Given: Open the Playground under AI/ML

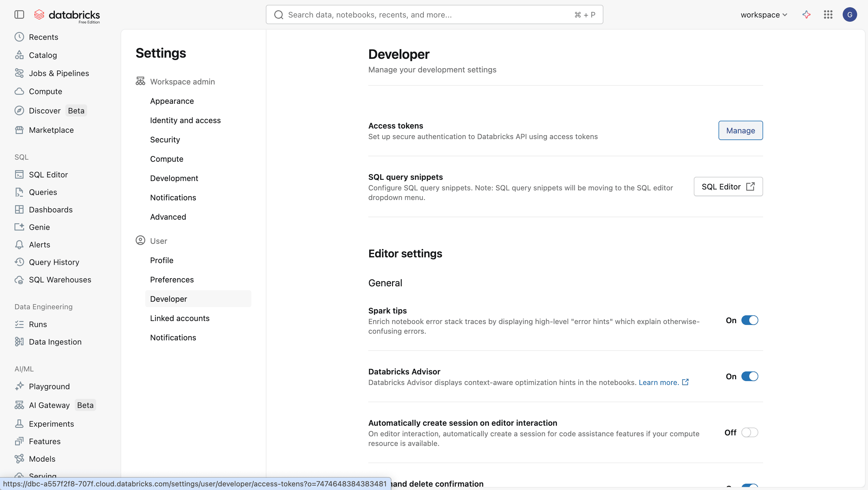Looking at the screenshot, I should (49, 386).
